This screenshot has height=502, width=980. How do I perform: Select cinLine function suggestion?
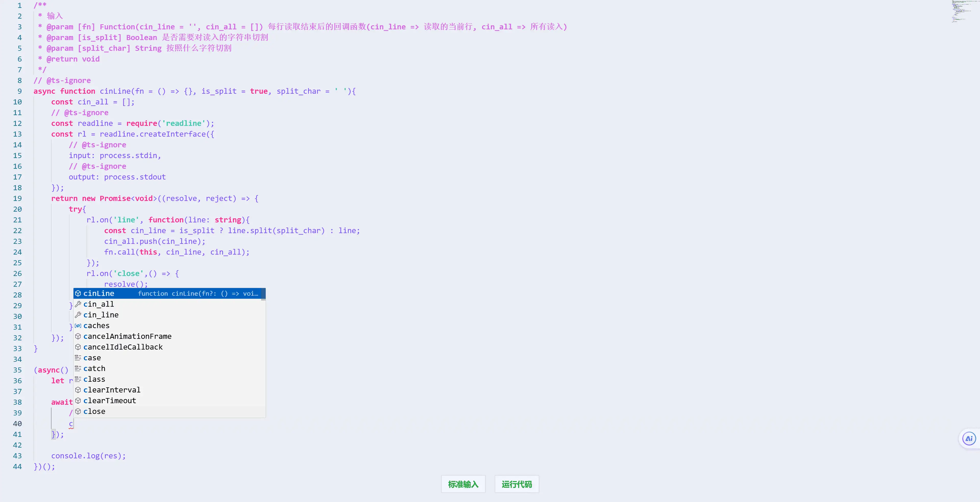(x=99, y=293)
